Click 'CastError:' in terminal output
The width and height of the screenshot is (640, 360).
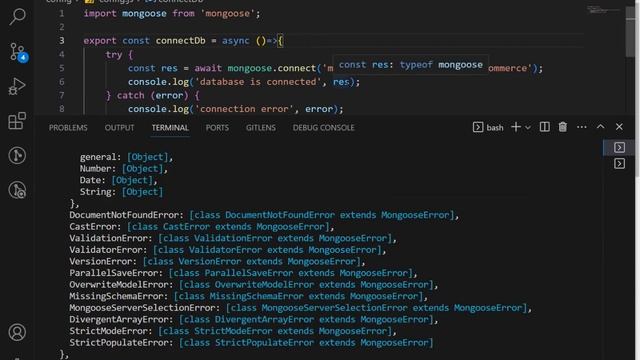[x=96, y=227]
